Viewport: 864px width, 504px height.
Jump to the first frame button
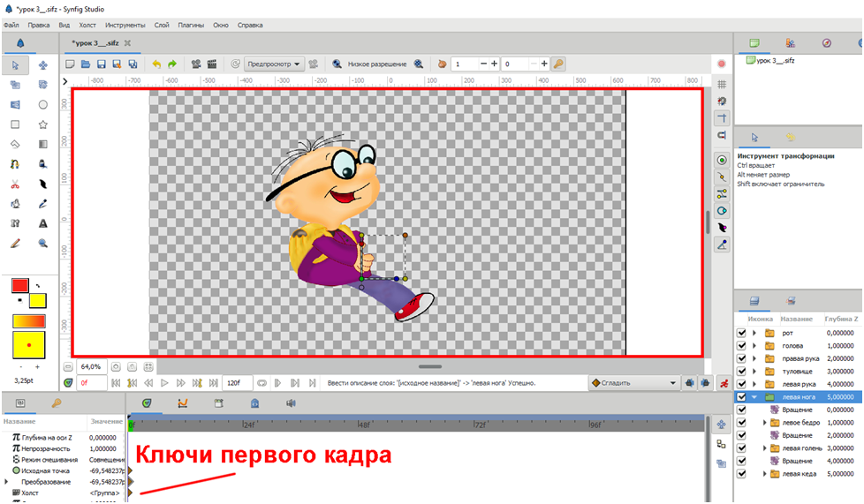tap(116, 383)
